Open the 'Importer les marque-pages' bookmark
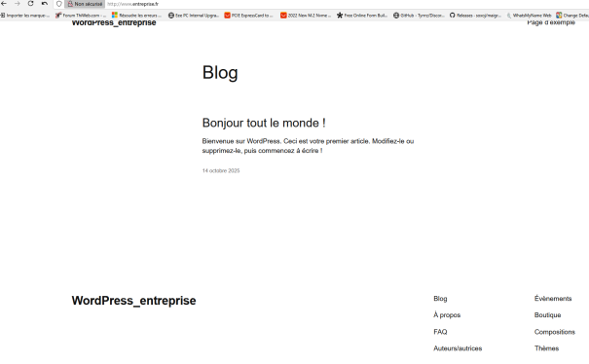The width and height of the screenshot is (589, 364). tap(24, 16)
